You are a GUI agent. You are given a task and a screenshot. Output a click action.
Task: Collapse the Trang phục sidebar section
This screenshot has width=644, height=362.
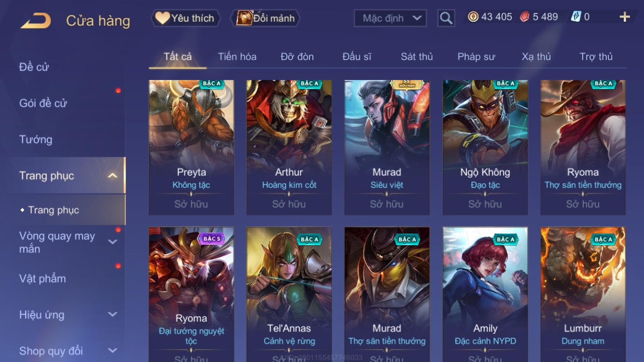pyautogui.click(x=112, y=176)
